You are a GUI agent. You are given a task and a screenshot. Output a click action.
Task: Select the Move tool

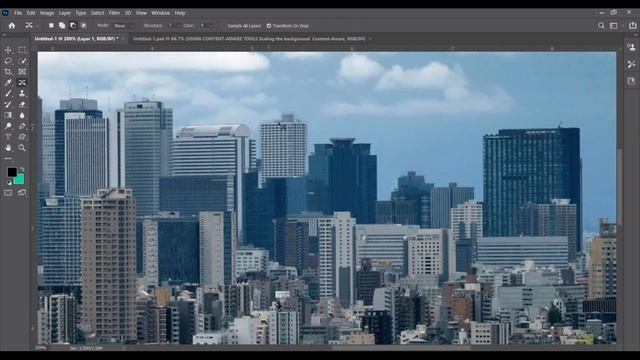coord(8,50)
